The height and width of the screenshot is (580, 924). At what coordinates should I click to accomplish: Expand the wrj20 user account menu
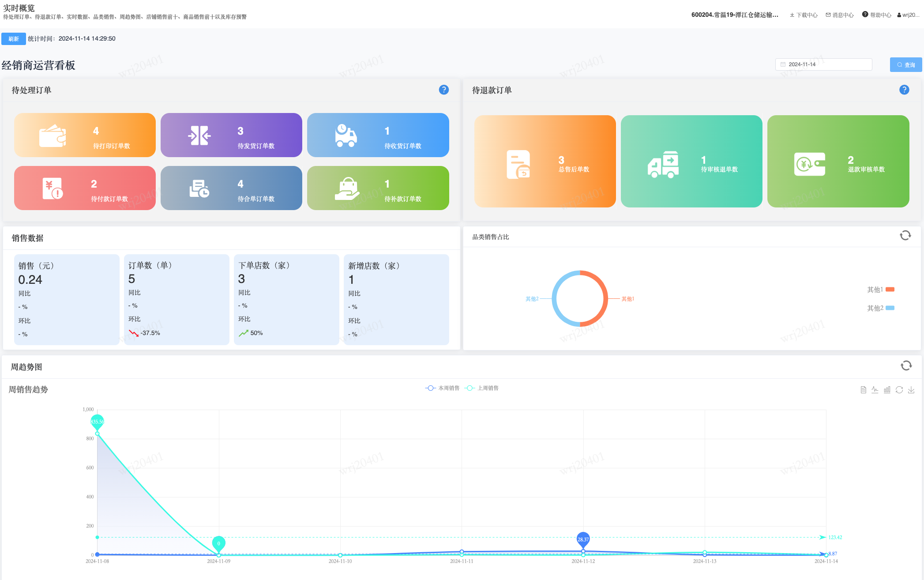908,15
